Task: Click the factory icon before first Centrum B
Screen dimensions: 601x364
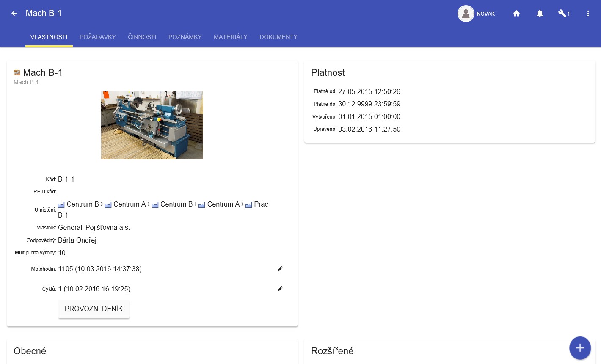Action: pos(61,205)
